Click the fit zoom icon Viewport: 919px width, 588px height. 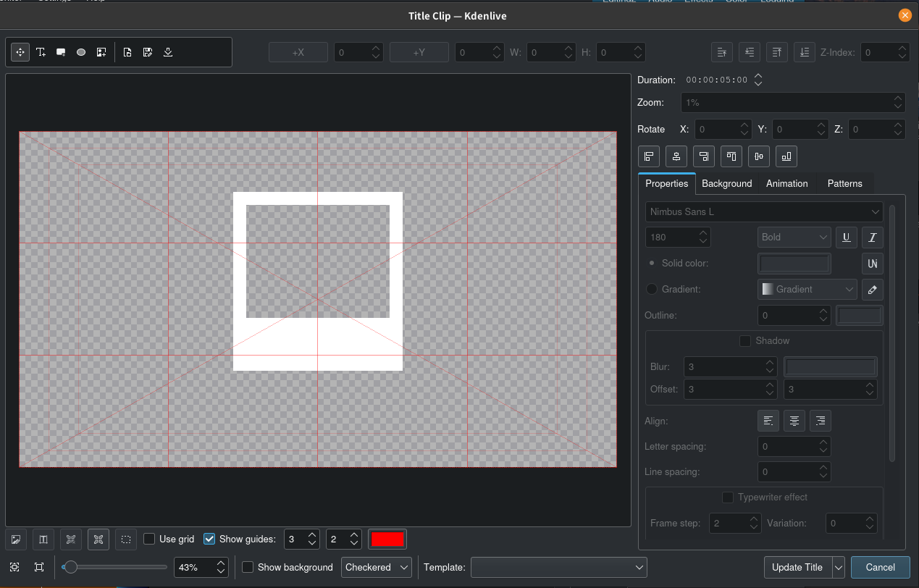(15, 567)
